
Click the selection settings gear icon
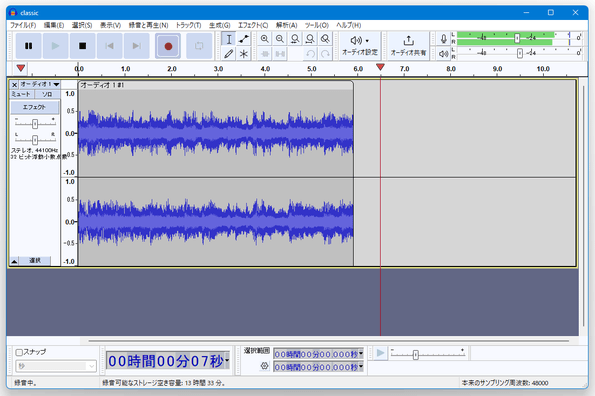tap(264, 366)
